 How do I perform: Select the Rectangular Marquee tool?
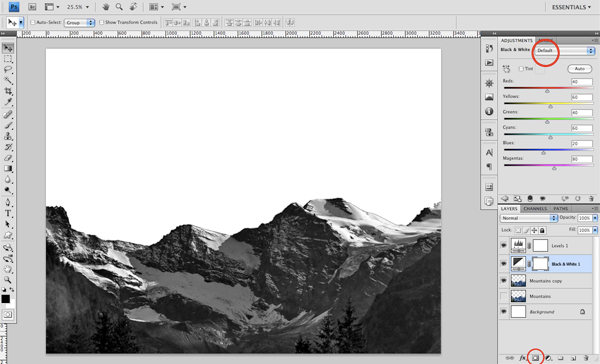(x=8, y=59)
